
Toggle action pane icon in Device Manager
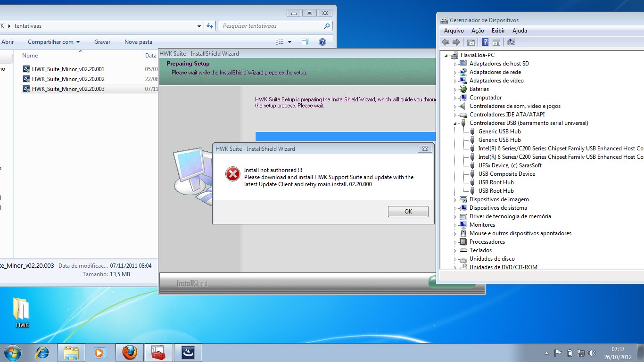pos(496,42)
